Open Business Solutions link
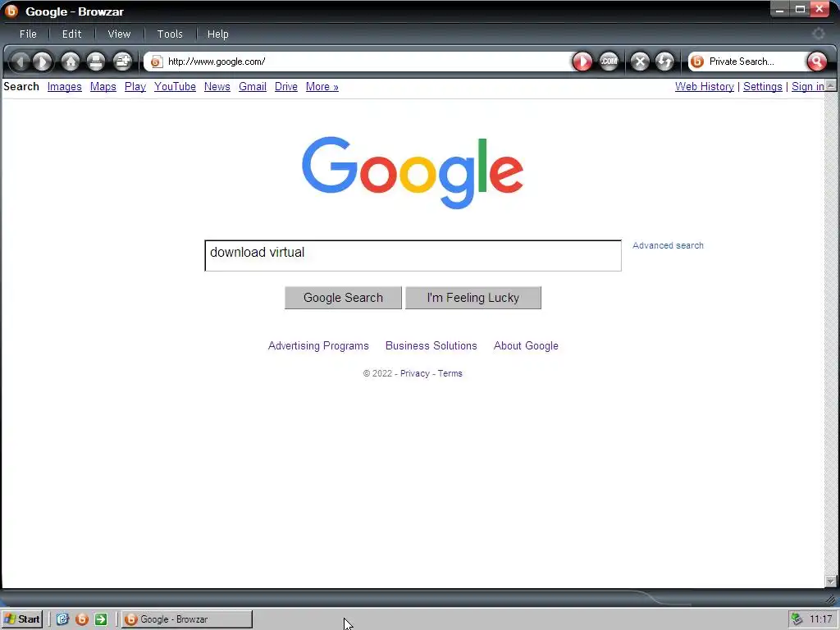 tap(431, 346)
